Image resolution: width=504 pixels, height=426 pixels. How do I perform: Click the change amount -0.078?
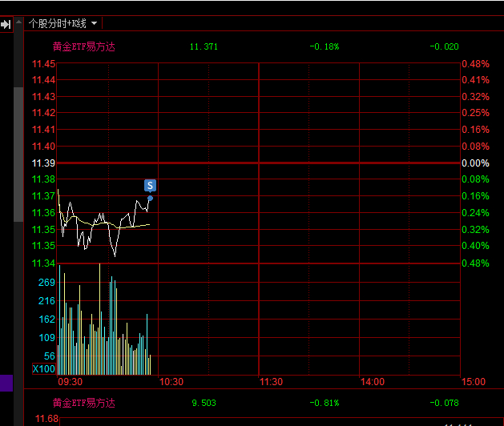(444, 403)
